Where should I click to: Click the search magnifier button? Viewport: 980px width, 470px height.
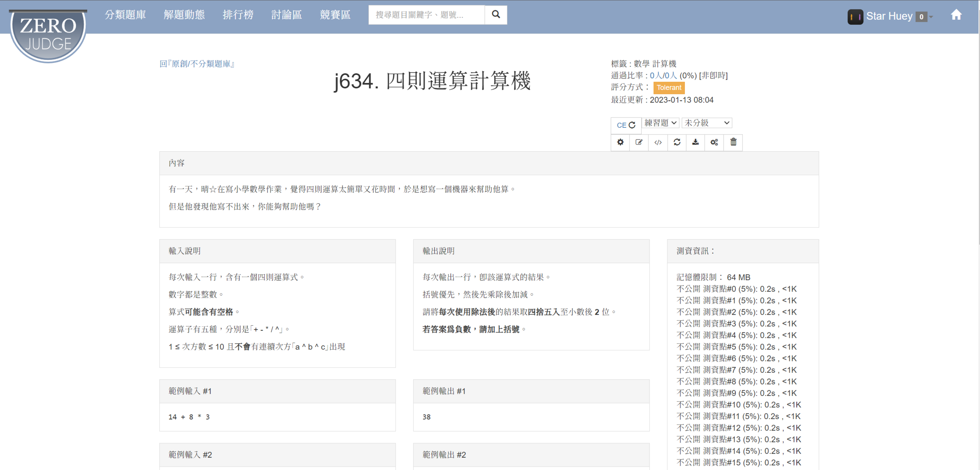point(496,15)
